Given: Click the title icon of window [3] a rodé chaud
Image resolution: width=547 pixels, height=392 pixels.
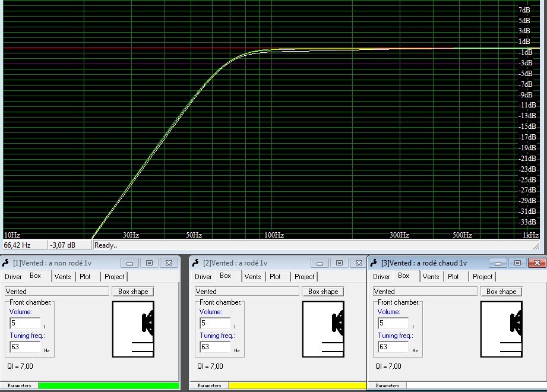Looking at the screenshot, I should 375,263.
